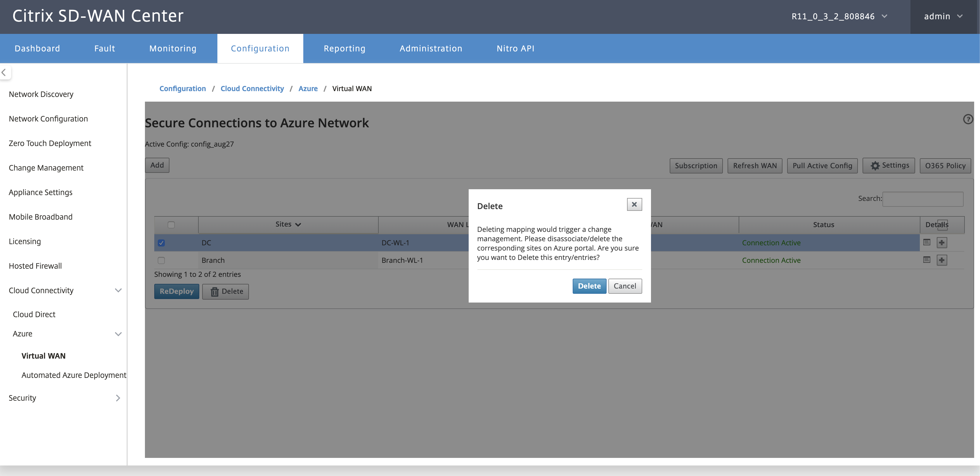980x476 pixels.
Task: Click Cancel in the Delete dialog
Action: tap(625, 286)
